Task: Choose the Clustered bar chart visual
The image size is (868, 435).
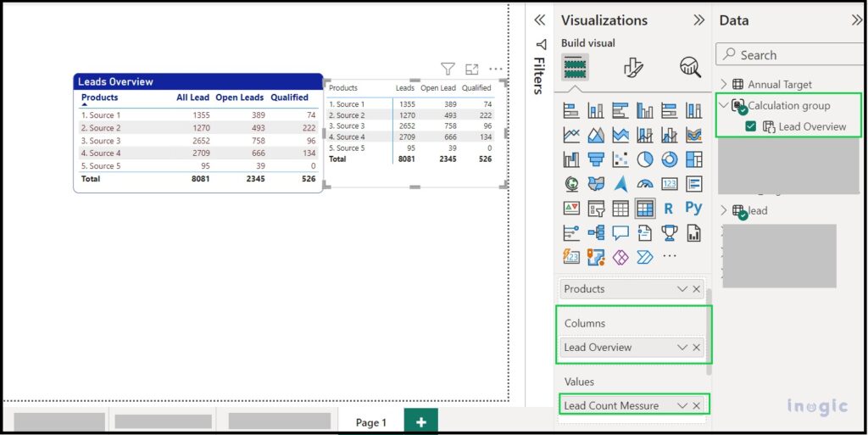Action: (620, 110)
